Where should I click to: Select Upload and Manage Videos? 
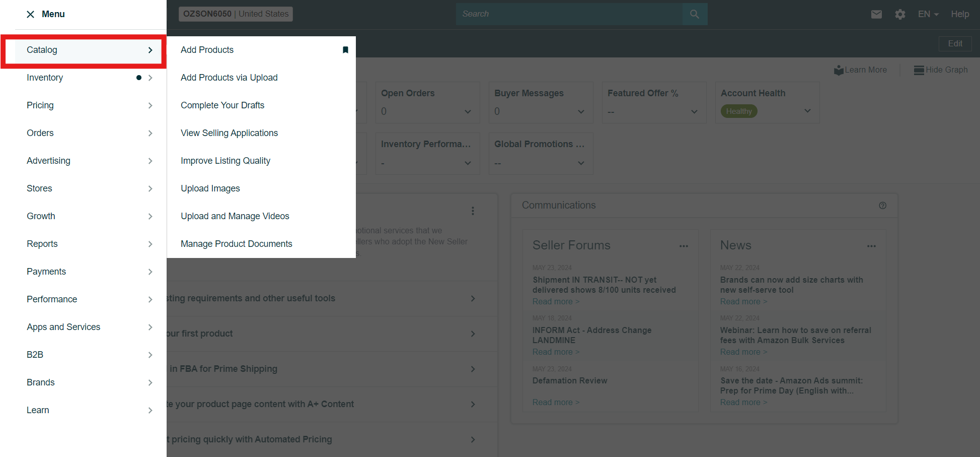(x=235, y=216)
